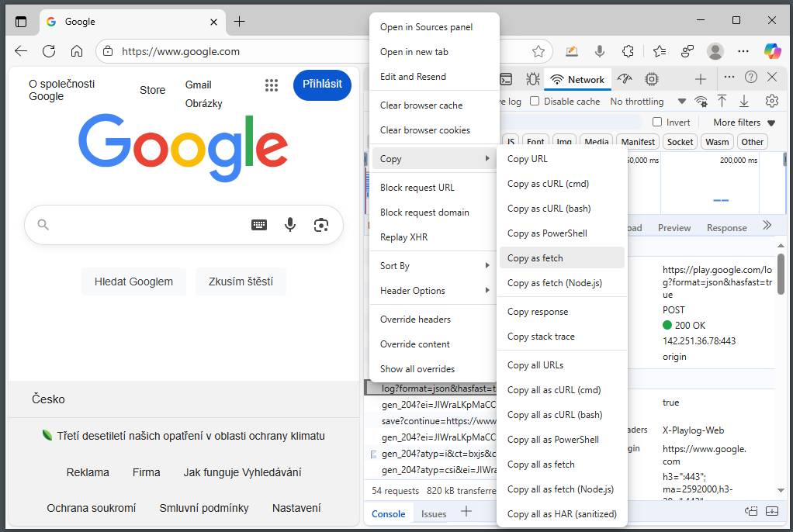
Task: Choose Copy as cURL (bash)
Action: click(x=562, y=209)
